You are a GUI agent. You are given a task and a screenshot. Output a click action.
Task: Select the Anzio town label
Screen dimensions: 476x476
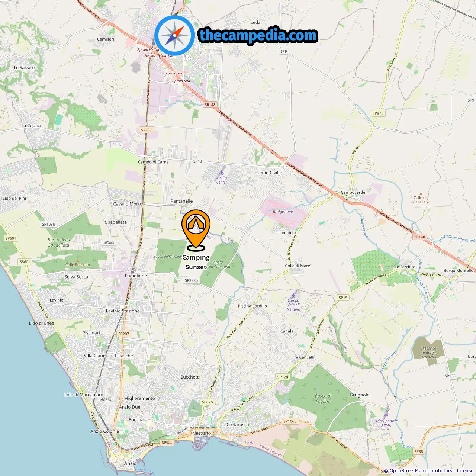pos(130,463)
